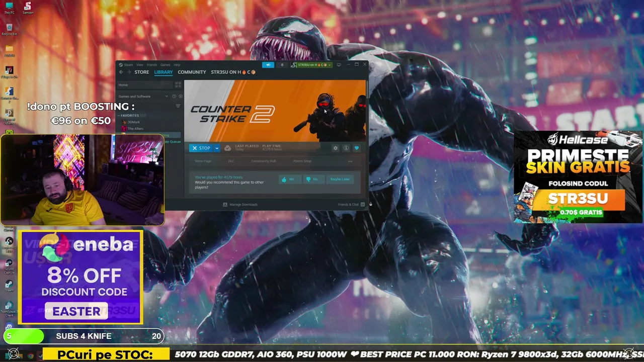This screenshot has width=644, height=362.
Task: Open the Steam notifications bell
Action: click(x=282, y=65)
